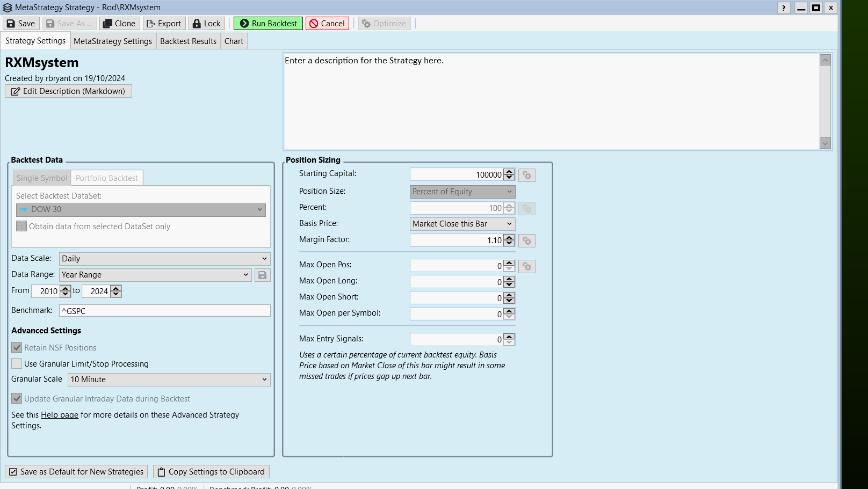Click the Save toolbar icon
Screen dimensions: 868x489
(11, 24)
